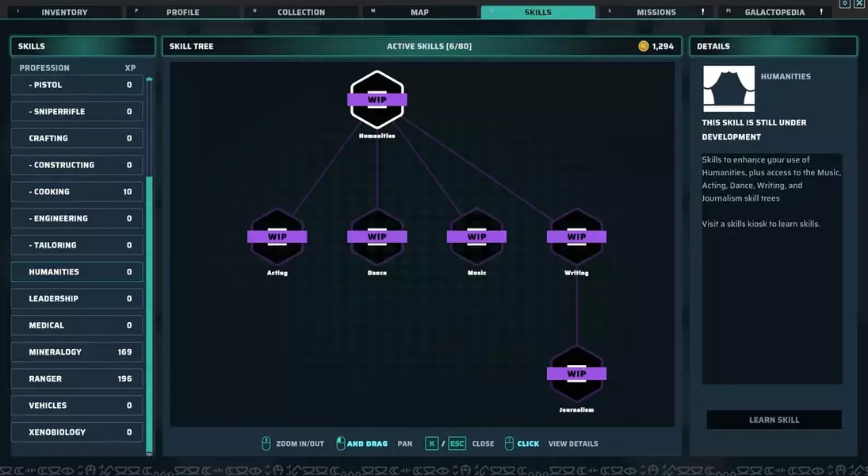Click the DETAILS panel header
The width and height of the screenshot is (868, 476).
tap(773, 47)
